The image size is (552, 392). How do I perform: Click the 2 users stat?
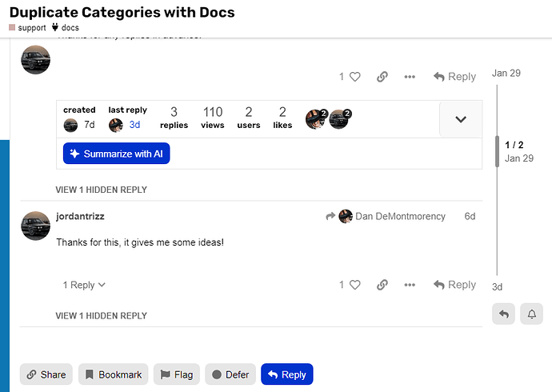coord(249,118)
